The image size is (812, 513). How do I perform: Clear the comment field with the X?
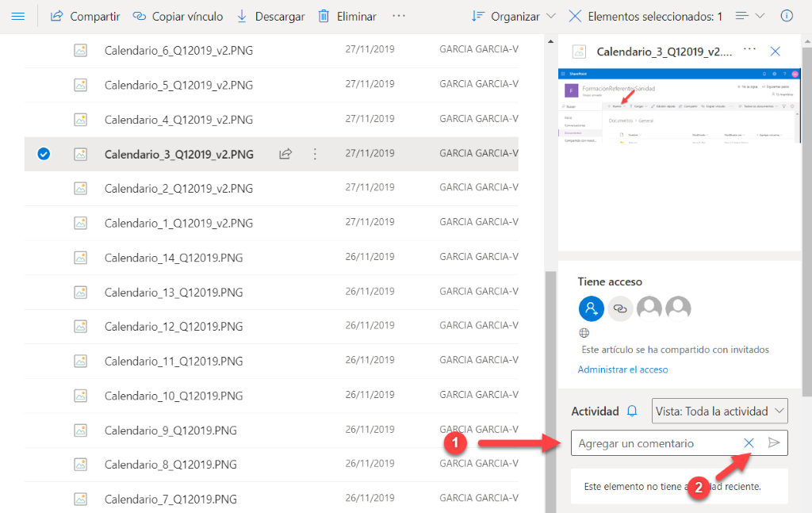point(749,443)
